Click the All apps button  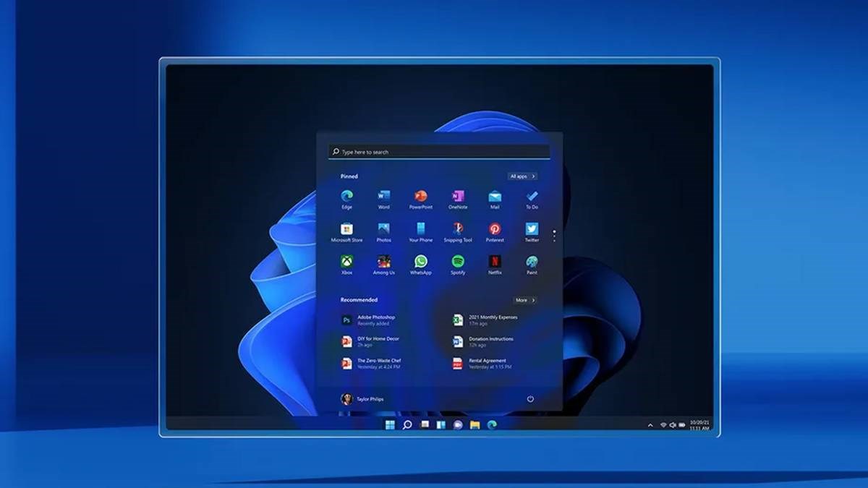522,176
